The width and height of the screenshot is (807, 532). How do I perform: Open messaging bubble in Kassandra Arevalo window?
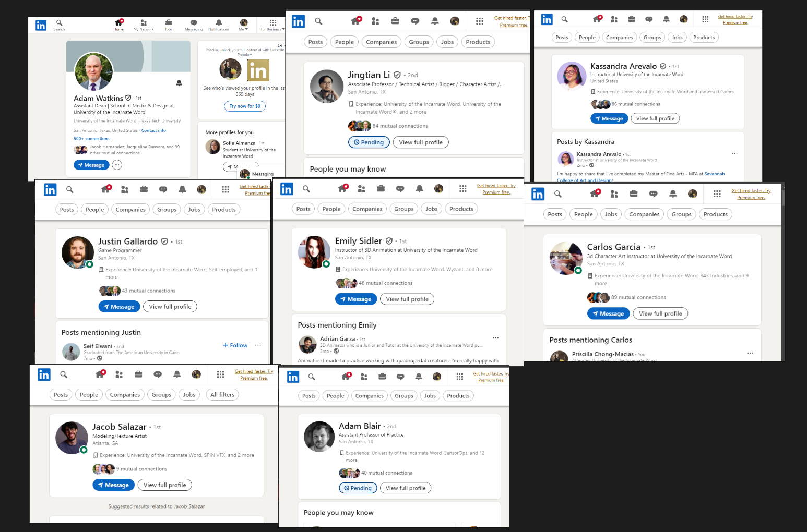(649, 19)
